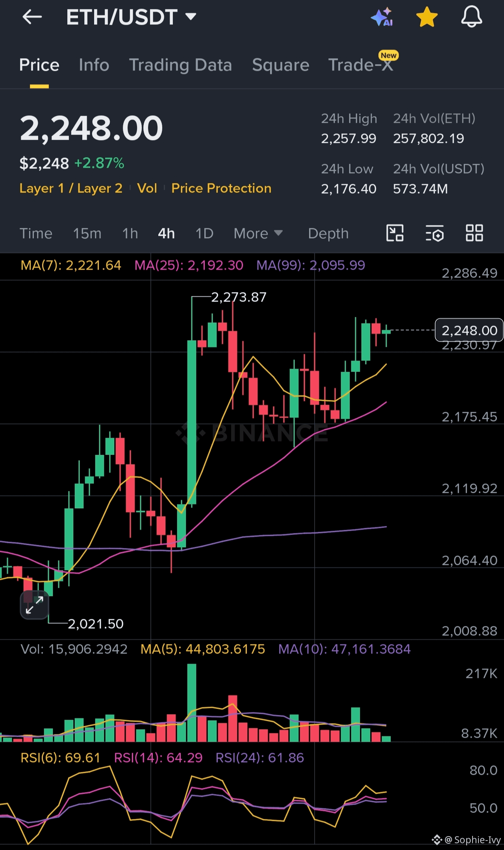Tap the large 2,248.00 last price
Screen dimensions: 504x850
coord(91,128)
